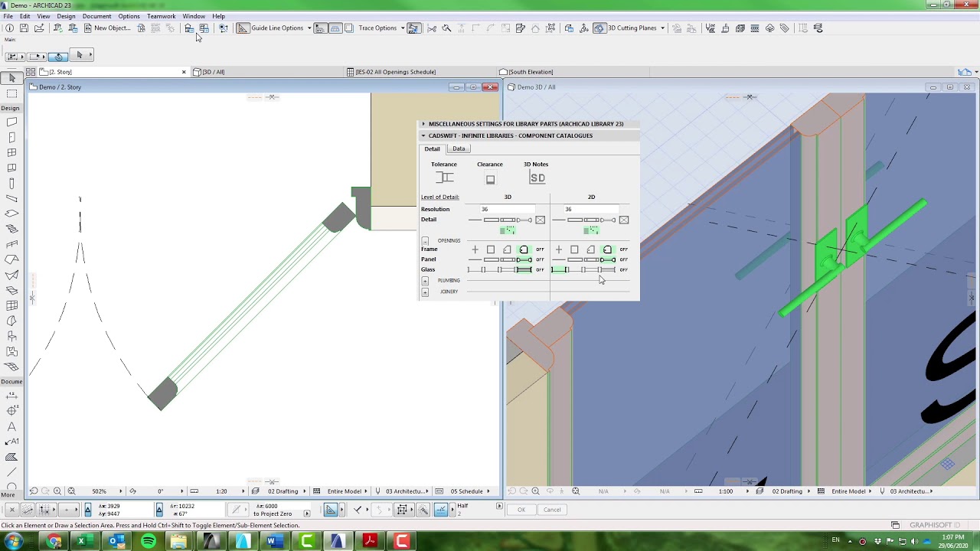
Task: Click the 3D Detail crossed-box icon
Action: pos(541,220)
